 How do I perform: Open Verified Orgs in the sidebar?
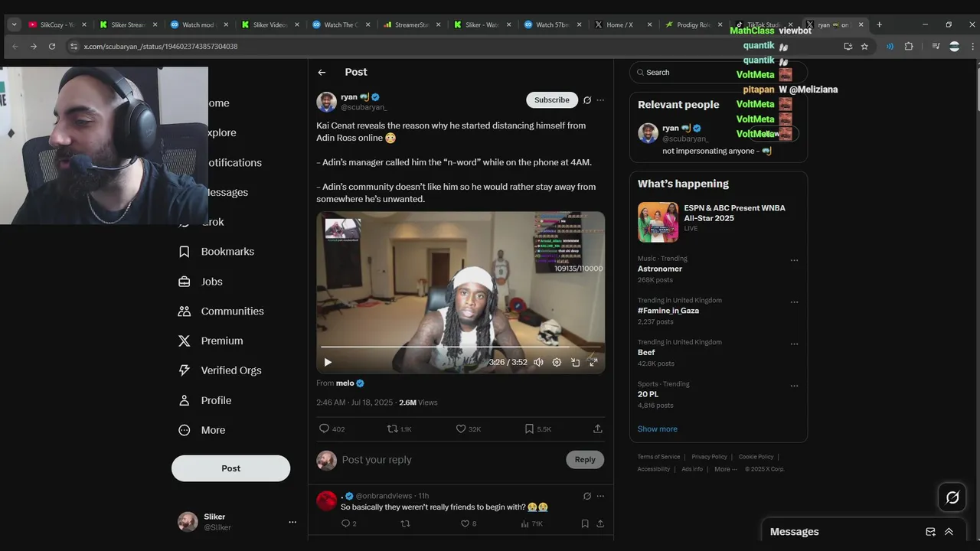click(x=220, y=370)
